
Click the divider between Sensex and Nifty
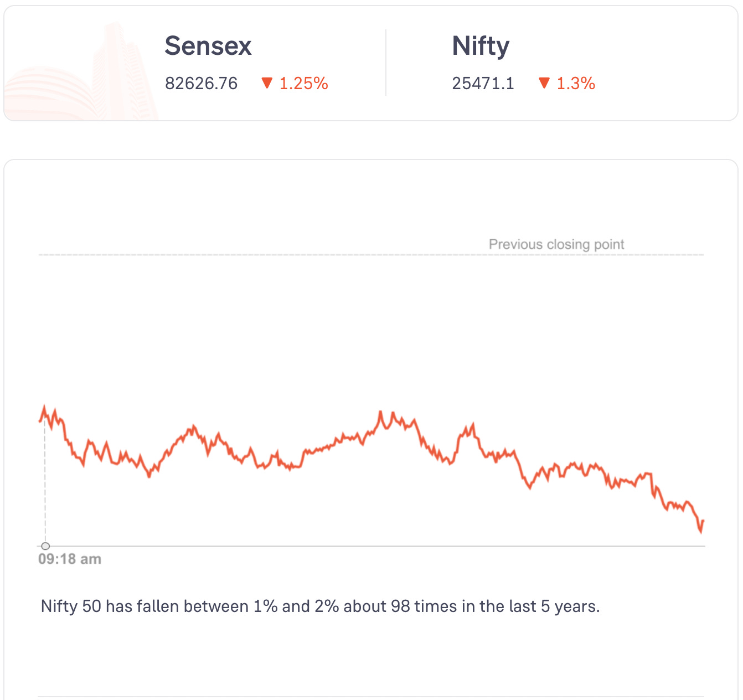click(386, 63)
